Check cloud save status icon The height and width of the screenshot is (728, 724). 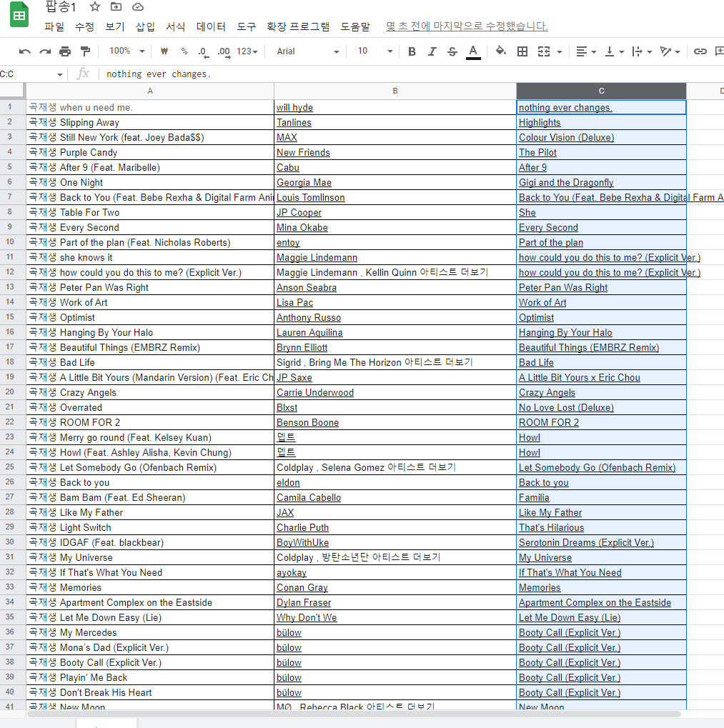[138, 6]
